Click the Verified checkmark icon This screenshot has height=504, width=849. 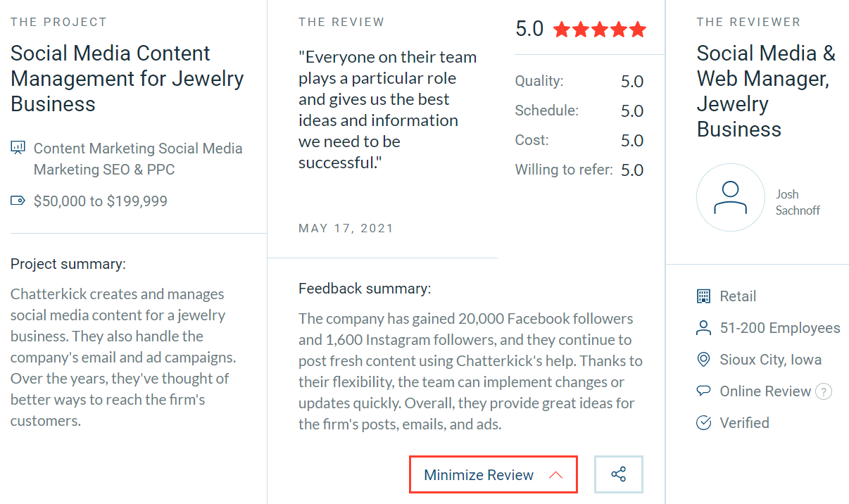click(703, 423)
